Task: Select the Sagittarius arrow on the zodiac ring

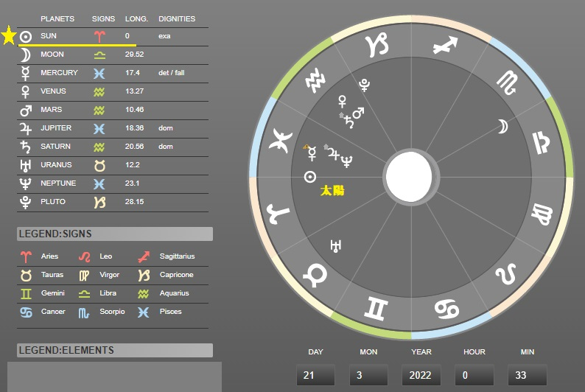Action: point(445,46)
